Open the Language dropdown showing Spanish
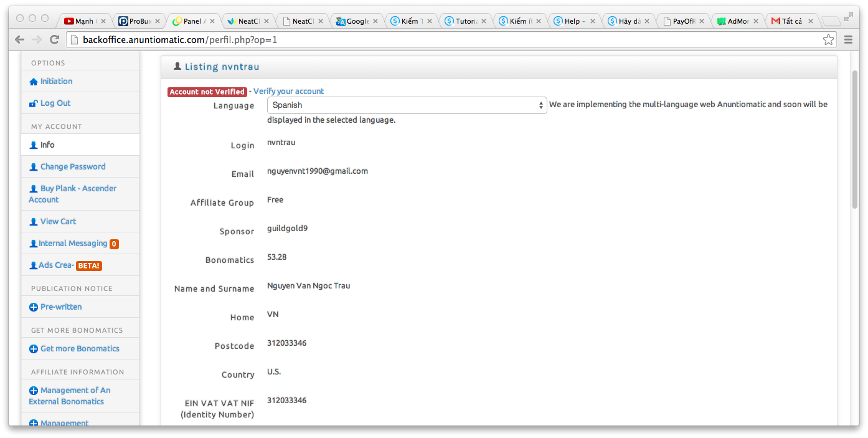Viewport: 868px width, 438px height. tap(407, 105)
